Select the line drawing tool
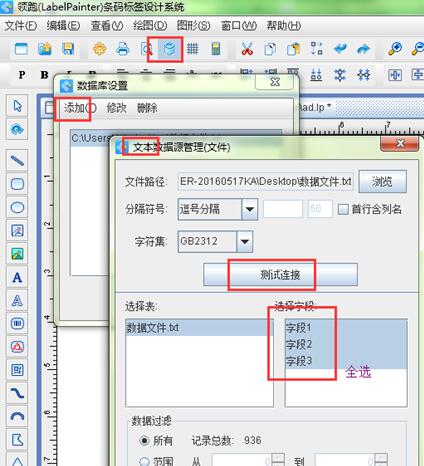The height and width of the screenshot is (466, 424). [17, 161]
